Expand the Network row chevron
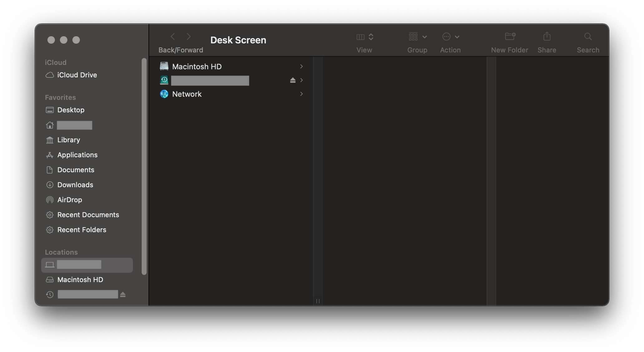Viewport: 644px width, 352px height. (301, 94)
